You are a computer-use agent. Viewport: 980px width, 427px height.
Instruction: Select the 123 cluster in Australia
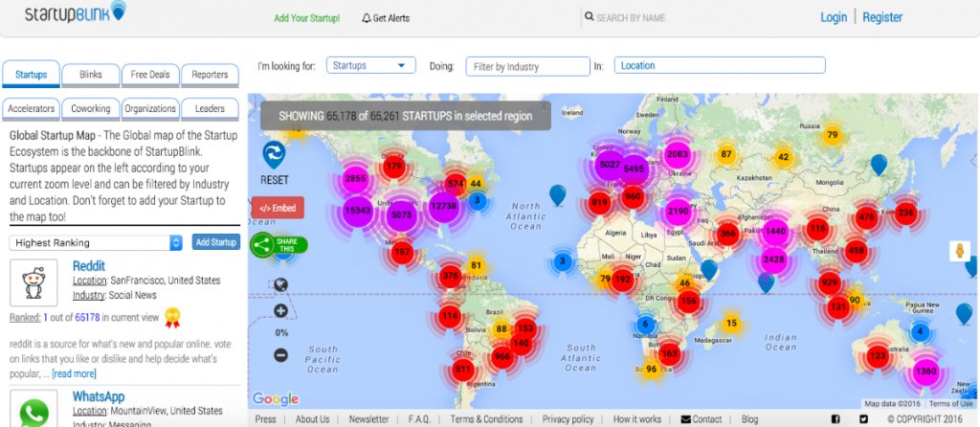pos(878,356)
